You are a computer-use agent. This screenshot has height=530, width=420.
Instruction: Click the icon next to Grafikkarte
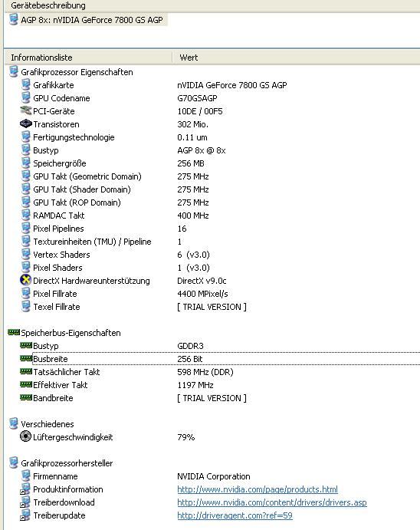[x=25, y=84]
